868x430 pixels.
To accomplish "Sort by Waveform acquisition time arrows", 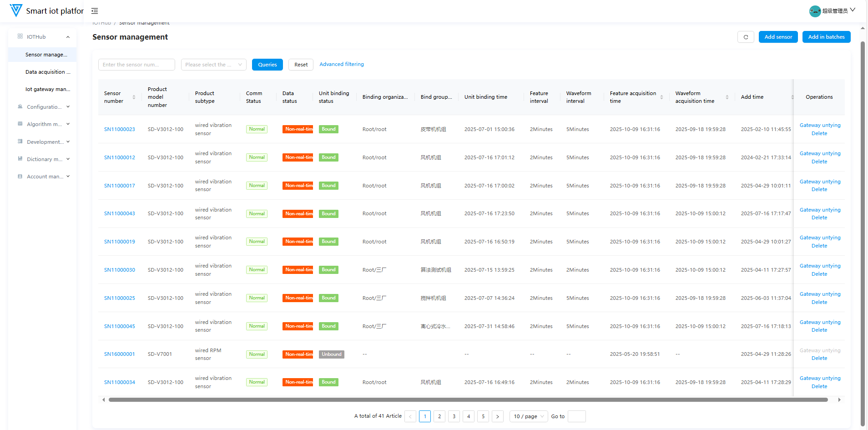I will 727,97.
